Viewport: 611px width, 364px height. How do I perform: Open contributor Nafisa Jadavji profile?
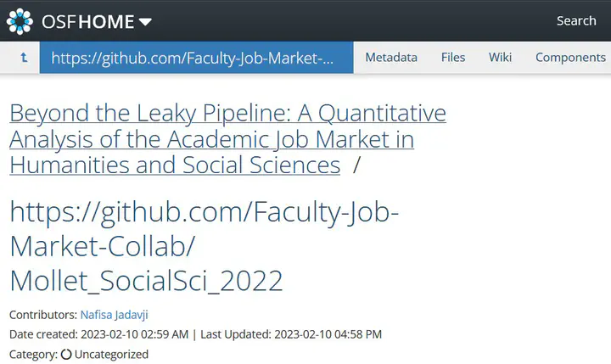[x=115, y=315]
